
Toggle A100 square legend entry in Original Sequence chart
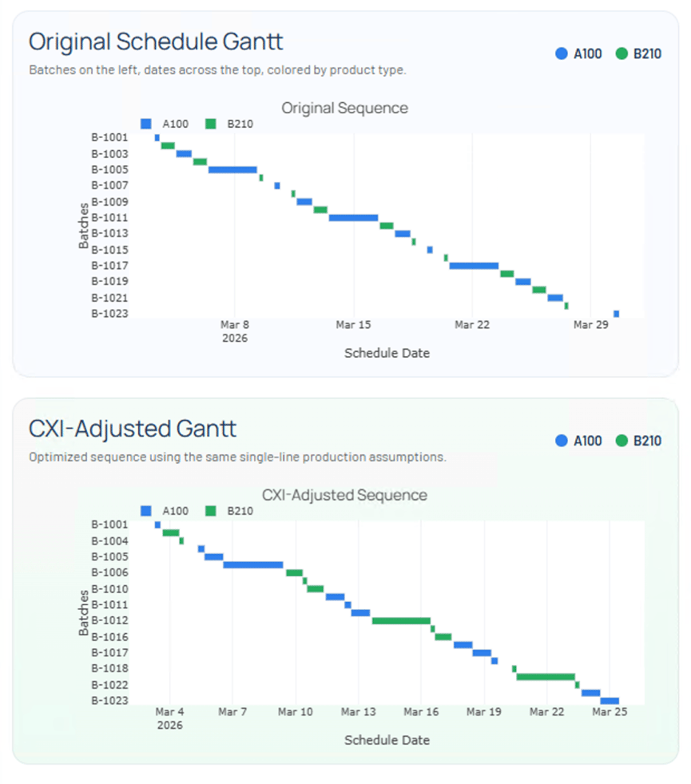[145, 124]
